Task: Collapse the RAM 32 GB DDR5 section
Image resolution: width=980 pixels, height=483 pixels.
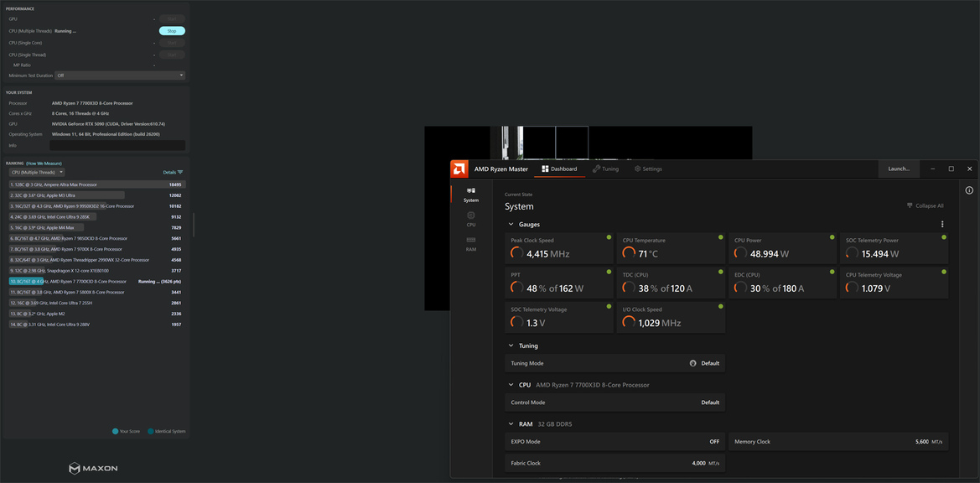Action: click(511, 423)
